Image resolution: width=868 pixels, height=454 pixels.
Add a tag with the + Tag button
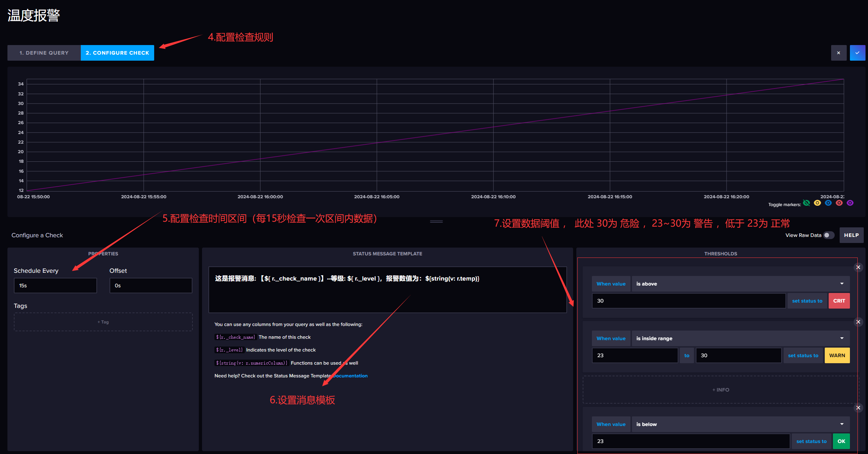click(x=103, y=322)
